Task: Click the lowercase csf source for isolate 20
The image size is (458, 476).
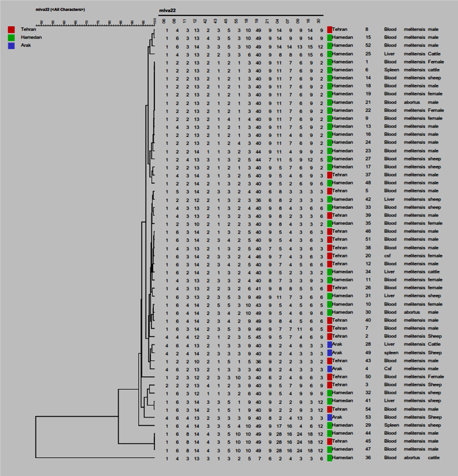Action: point(387,256)
